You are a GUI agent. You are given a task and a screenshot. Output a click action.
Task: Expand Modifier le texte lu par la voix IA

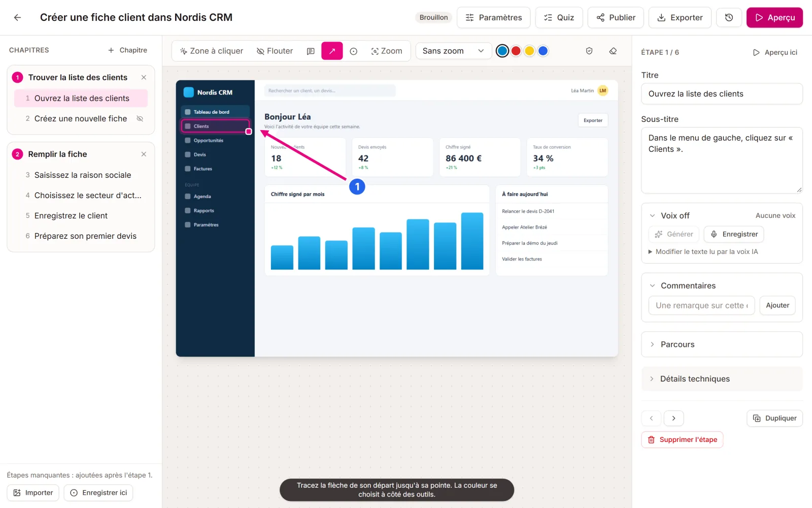[x=703, y=251]
